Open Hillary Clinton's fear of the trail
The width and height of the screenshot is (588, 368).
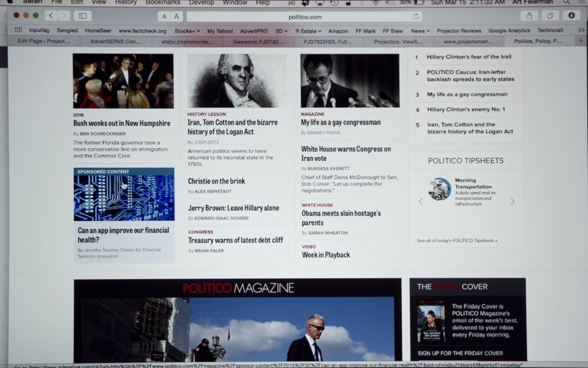coord(469,57)
